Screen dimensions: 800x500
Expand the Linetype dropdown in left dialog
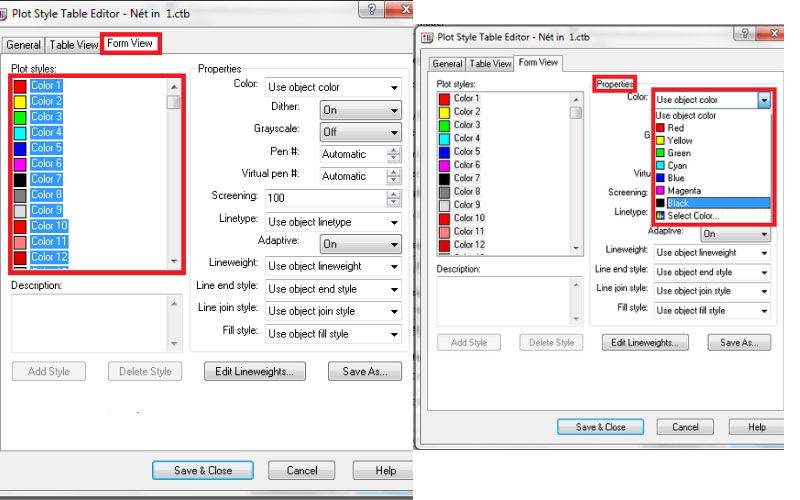pyautogui.click(x=334, y=221)
